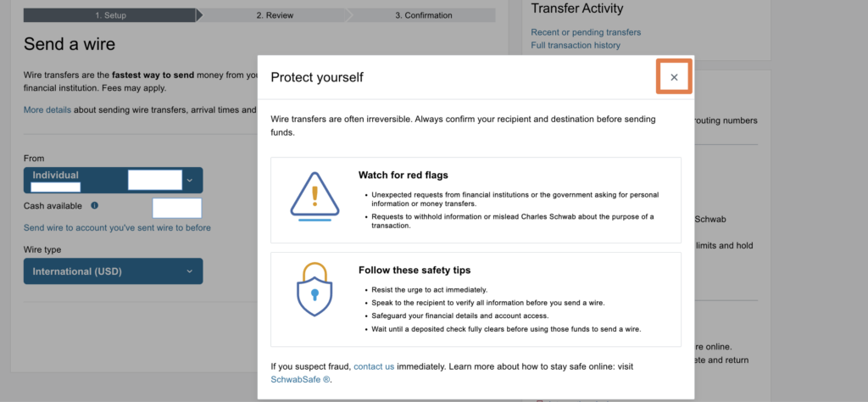Select the 1. Setup step
This screenshot has width=868, height=402.
pyautogui.click(x=110, y=15)
